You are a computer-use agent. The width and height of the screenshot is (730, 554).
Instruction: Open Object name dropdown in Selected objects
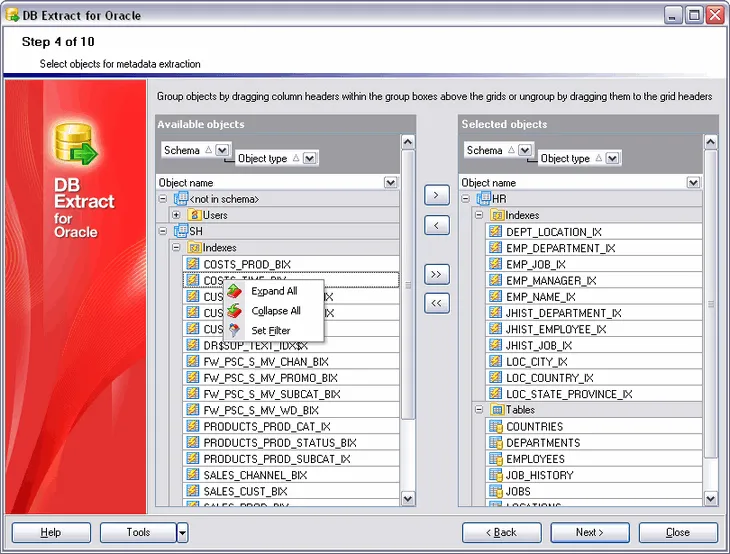click(693, 182)
